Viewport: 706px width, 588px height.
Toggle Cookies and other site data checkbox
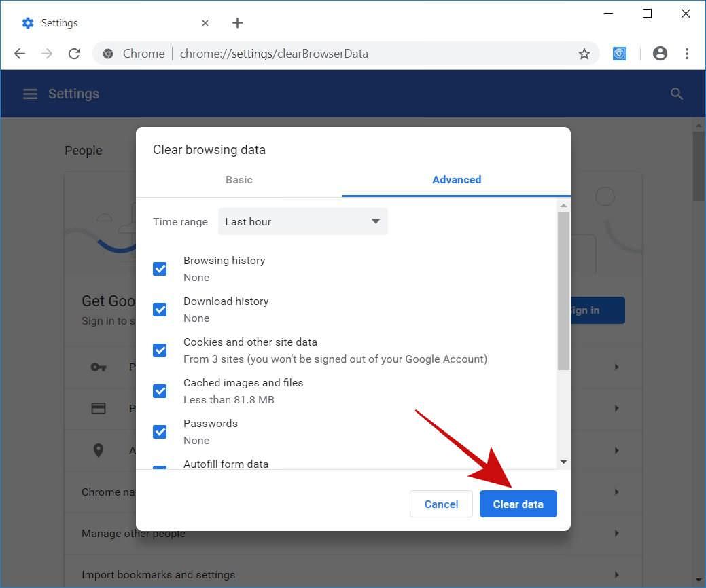(x=160, y=350)
